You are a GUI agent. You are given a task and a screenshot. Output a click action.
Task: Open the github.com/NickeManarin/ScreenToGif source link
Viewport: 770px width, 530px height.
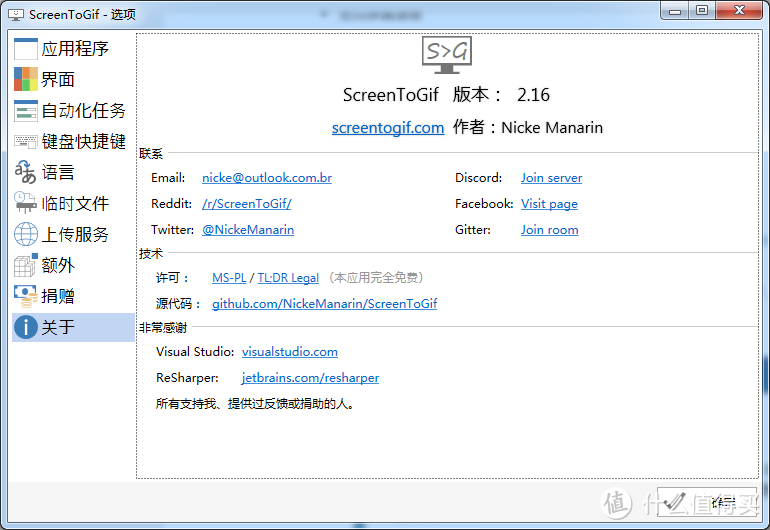325,304
